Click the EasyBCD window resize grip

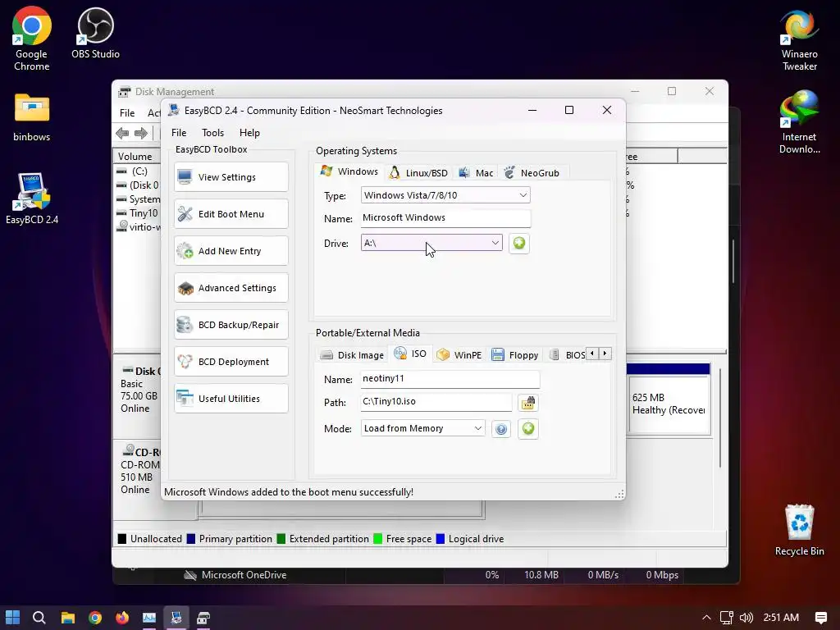point(619,495)
